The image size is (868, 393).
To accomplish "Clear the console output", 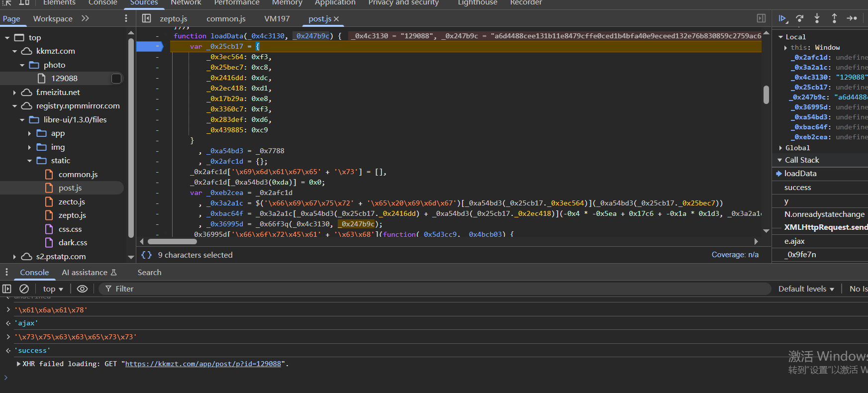I will click(x=24, y=289).
